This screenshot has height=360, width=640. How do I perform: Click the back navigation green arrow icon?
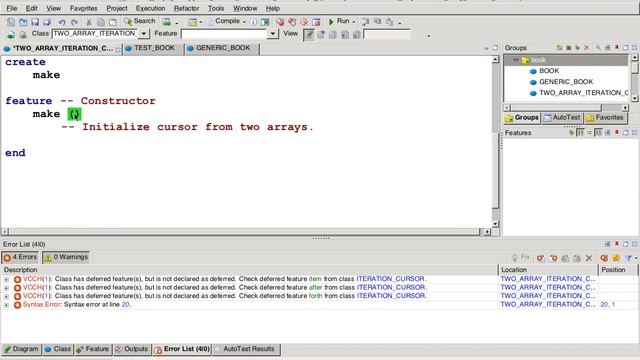(x=11, y=35)
